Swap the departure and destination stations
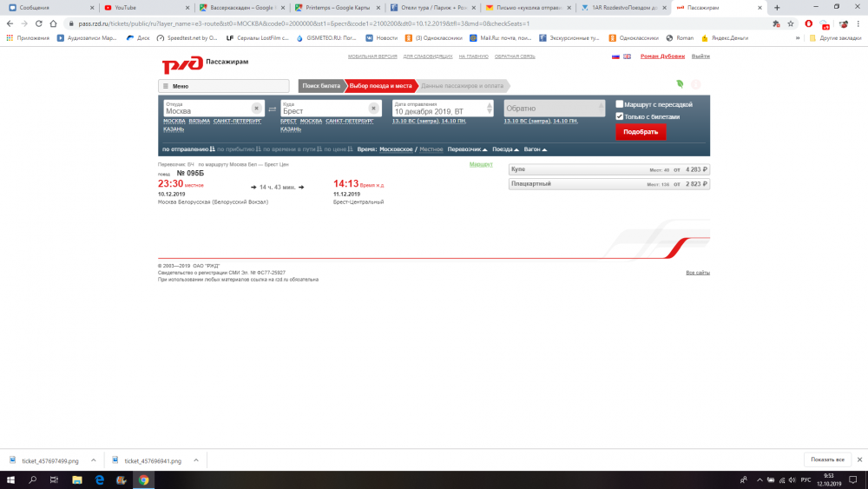The height and width of the screenshot is (489, 868). (272, 109)
